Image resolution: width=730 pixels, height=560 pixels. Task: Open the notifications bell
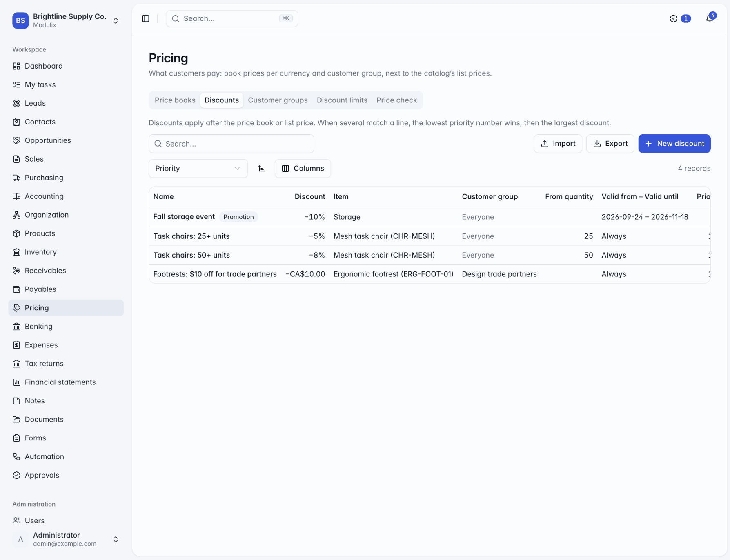[x=710, y=19]
